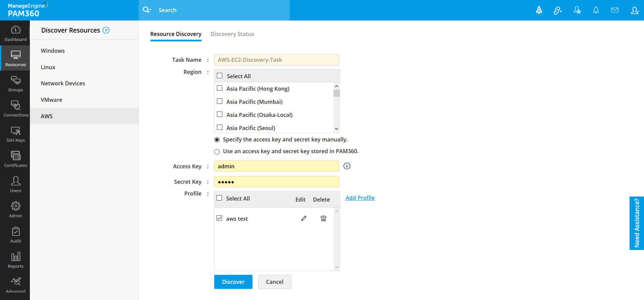Uncheck the aws test profile checkbox
Viewport: 644px width, 300px height.
219,218
